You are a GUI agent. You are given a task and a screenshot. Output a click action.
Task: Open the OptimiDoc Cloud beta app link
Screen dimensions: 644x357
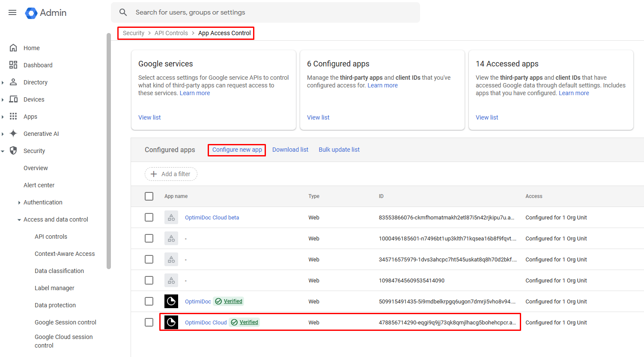click(212, 217)
